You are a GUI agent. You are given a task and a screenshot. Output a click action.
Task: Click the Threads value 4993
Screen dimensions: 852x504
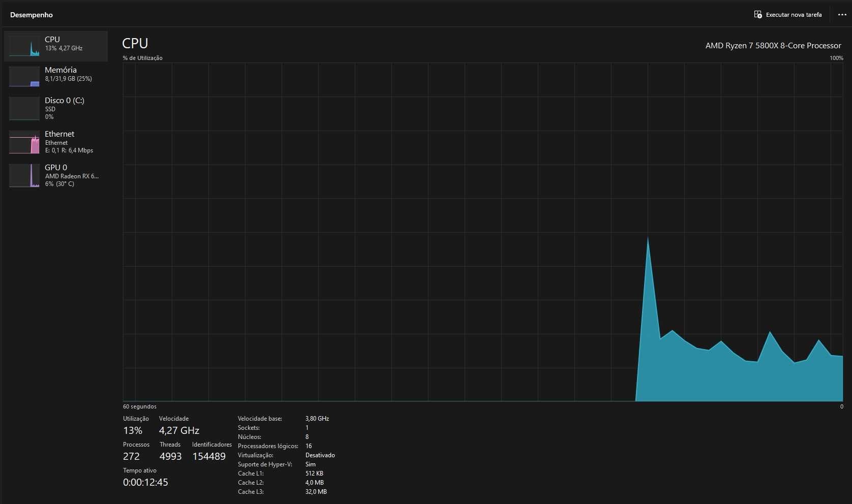(x=170, y=456)
